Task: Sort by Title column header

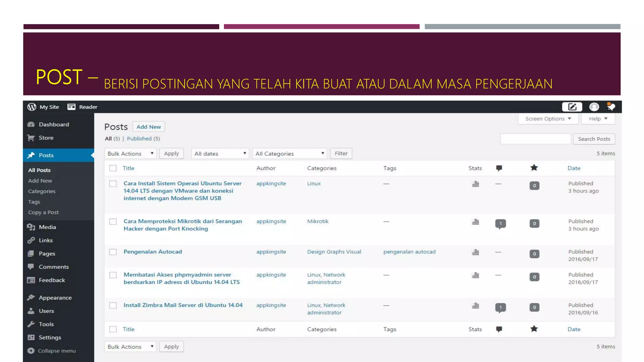Action: [x=128, y=168]
